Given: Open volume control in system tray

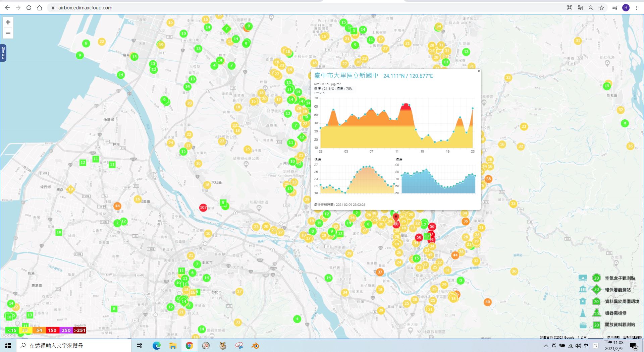Looking at the screenshot, I should (x=578, y=346).
